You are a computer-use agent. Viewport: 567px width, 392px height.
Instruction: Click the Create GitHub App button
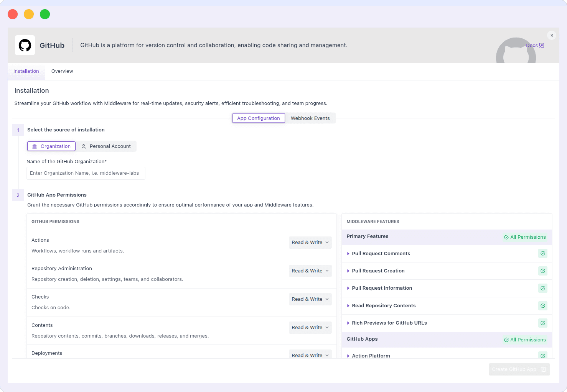pos(519,369)
